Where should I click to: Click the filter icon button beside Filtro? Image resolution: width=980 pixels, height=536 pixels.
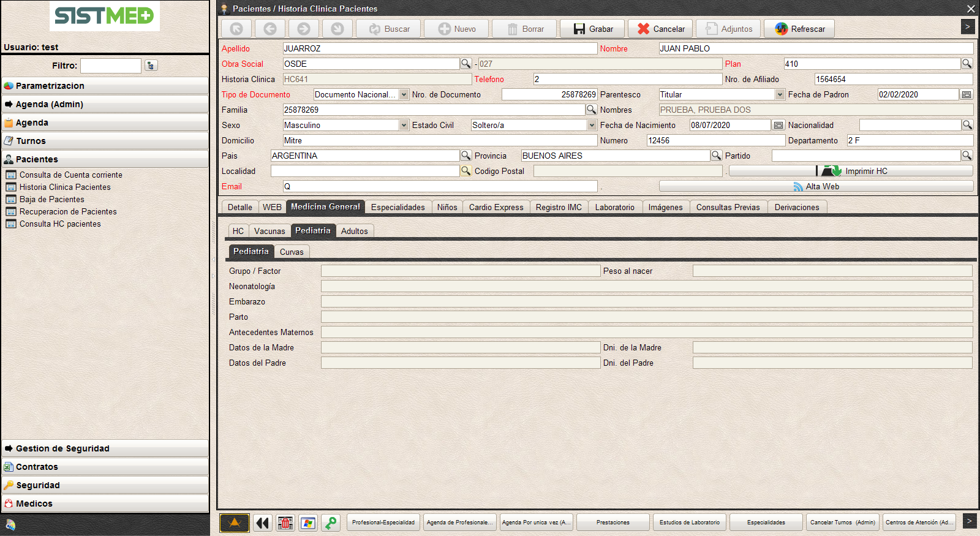pyautogui.click(x=151, y=66)
